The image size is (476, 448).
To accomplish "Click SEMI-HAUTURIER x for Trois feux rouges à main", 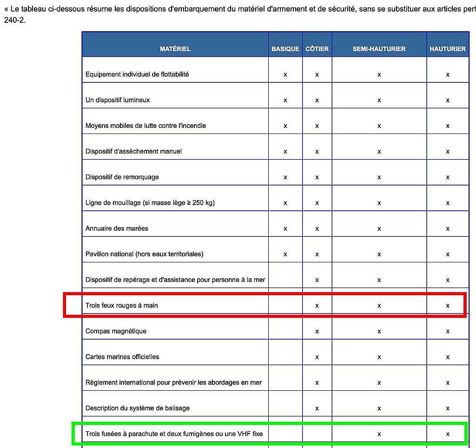I will point(379,306).
